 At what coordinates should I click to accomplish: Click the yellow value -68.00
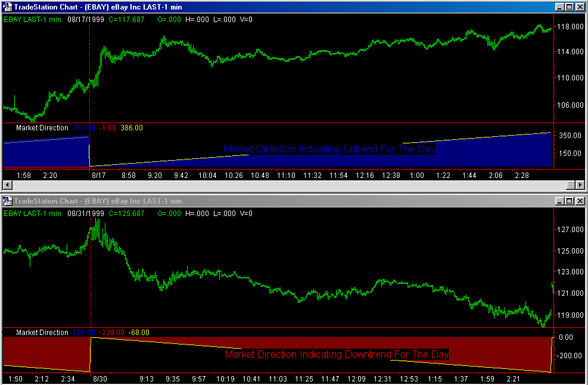[x=139, y=332]
